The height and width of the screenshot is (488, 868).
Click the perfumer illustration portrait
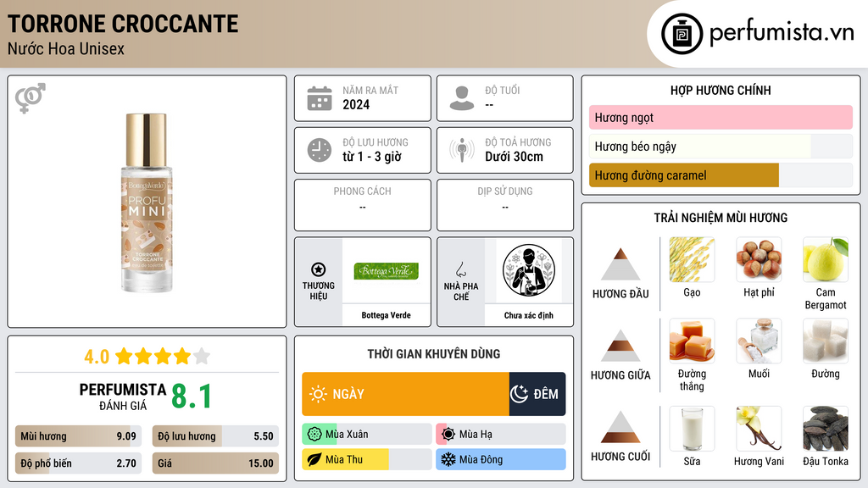click(529, 270)
